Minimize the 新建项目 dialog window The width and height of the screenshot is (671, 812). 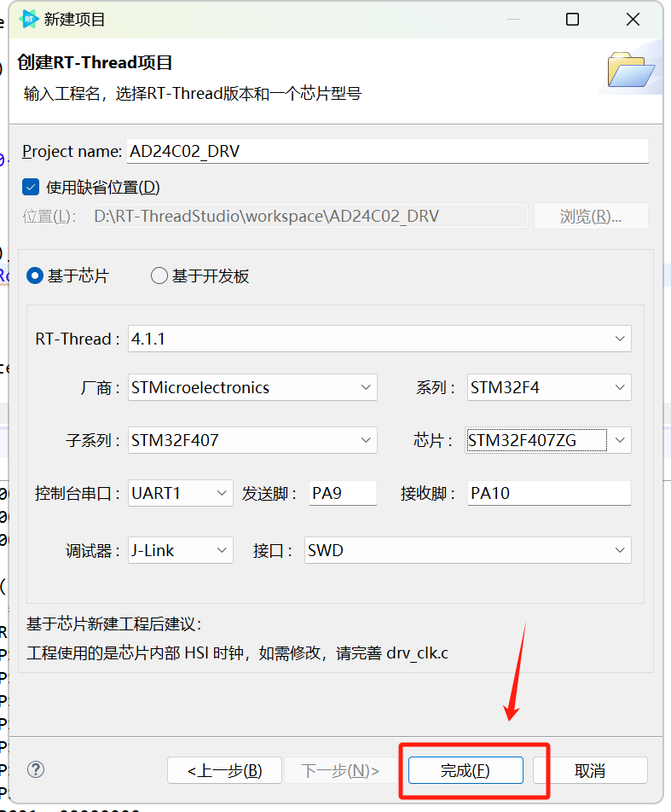(x=513, y=20)
